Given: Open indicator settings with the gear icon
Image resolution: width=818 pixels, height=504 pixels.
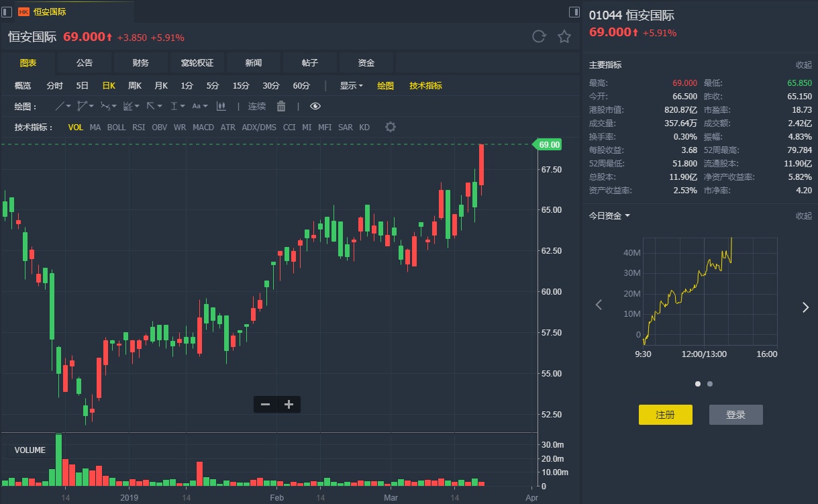Looking at the screenshot, I should coord(390,127).
